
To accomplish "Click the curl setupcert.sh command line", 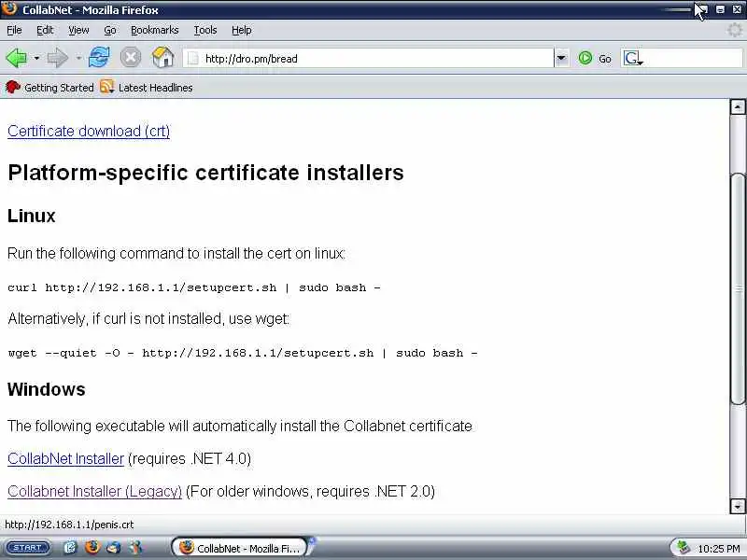I will [x=194, y=287].
